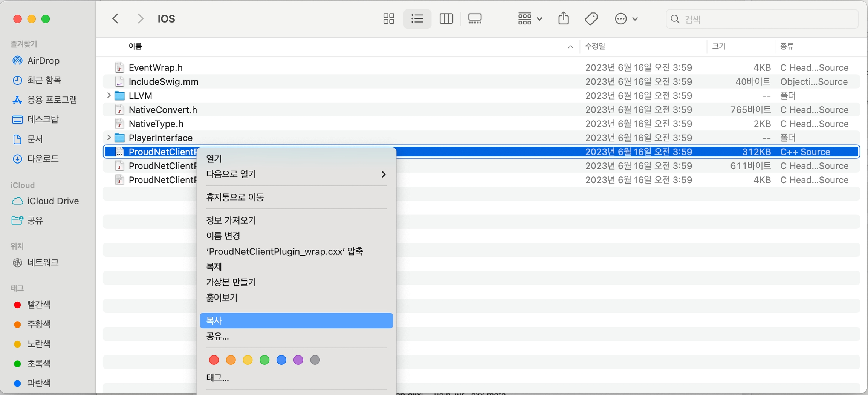
Task: Select list view mode
Action: 417,19
